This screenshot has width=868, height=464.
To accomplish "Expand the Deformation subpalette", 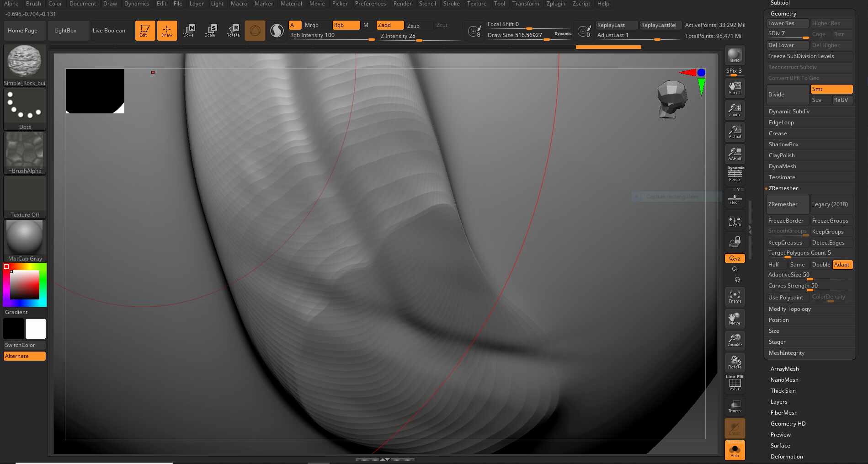I will point(786,457).
